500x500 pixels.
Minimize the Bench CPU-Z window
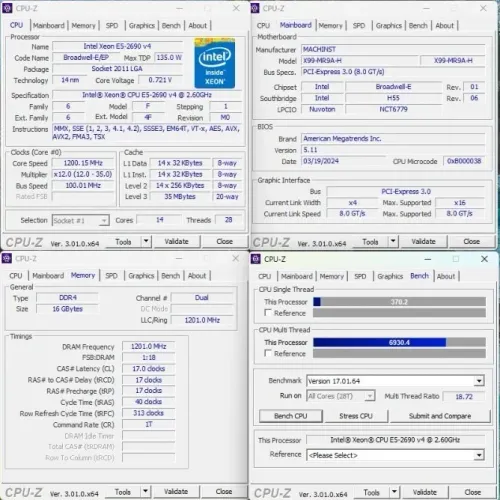428,259
